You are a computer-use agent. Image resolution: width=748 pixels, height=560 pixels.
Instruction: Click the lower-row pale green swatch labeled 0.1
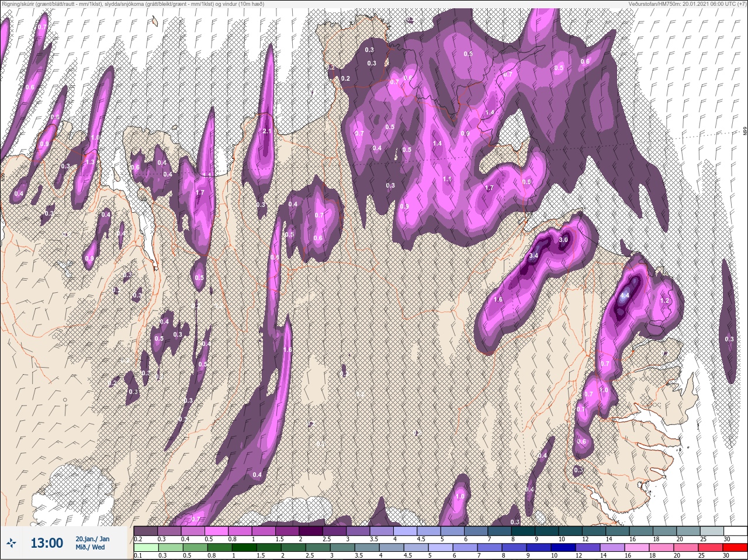pos(146,547)
